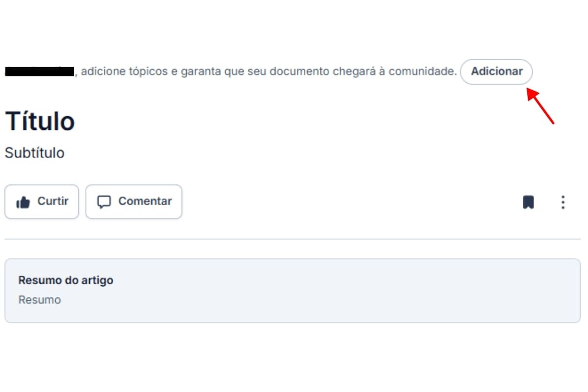Click the "Comentar" label text
This screenshot has height=392, width=588.
145,201
